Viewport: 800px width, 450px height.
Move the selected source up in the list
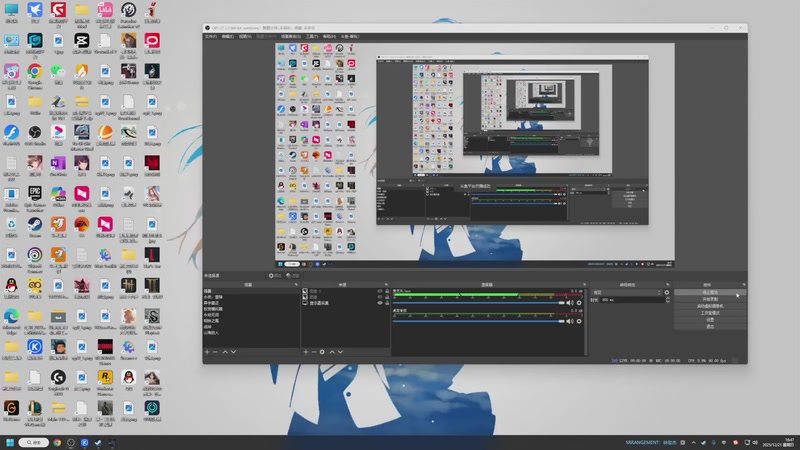click(x=332, y=352)
